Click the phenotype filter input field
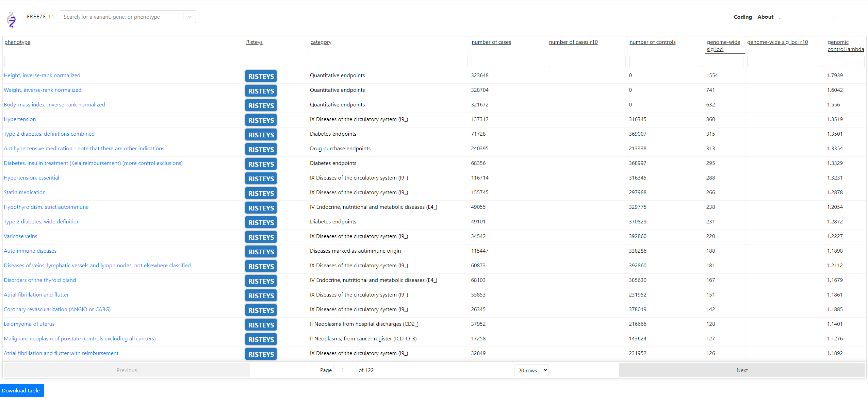Screen dimensions: 868x405 123,62
